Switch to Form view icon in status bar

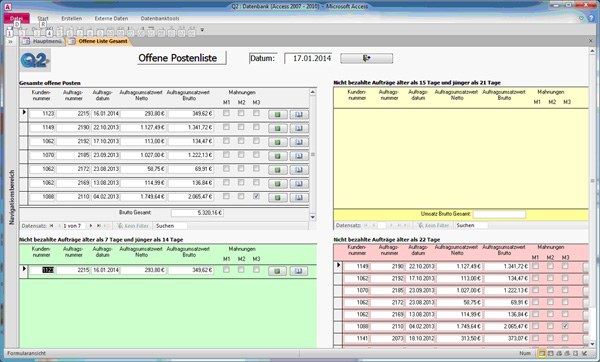click(x=542, y=353)
